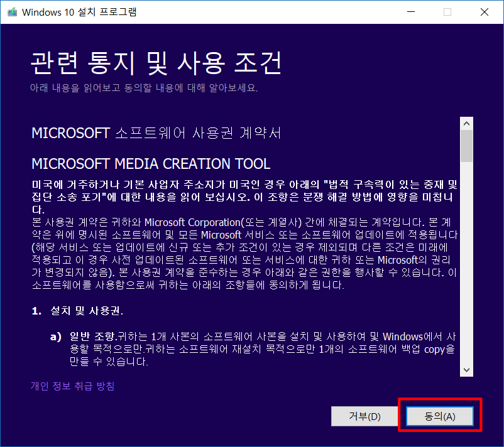
Task: Click the Windows 10 setup title bar icon
Action: coord(12,12)
